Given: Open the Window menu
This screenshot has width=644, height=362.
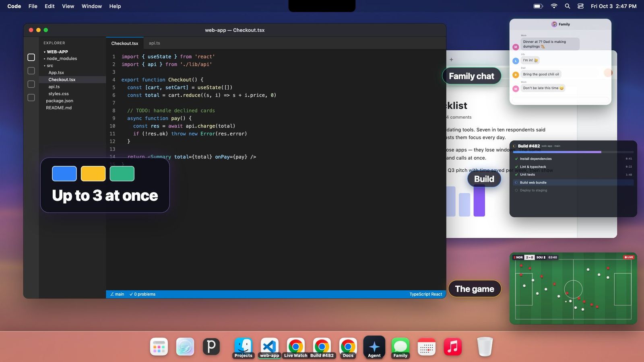Looking at the screenshot, I should [x=92, y=6].
